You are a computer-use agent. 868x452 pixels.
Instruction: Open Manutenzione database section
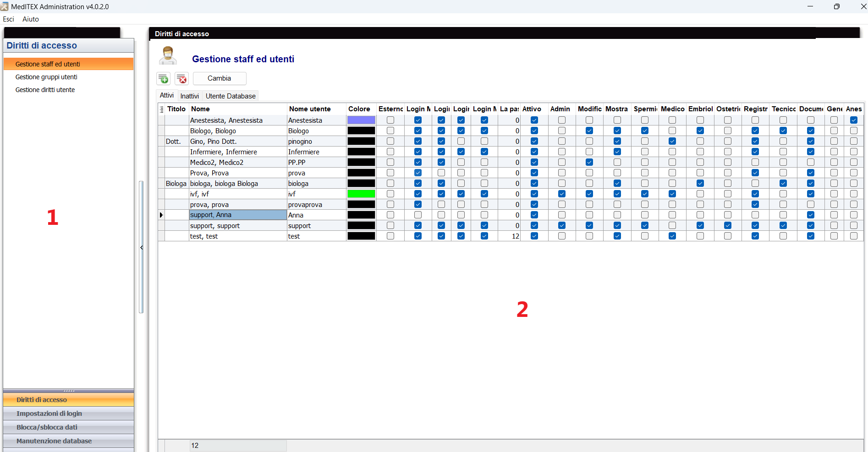(68, 441)
